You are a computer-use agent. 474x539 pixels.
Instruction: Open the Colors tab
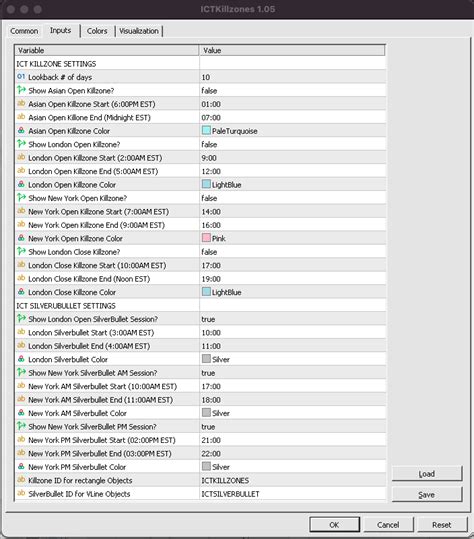pyautogui.click(x=97, y=31)
